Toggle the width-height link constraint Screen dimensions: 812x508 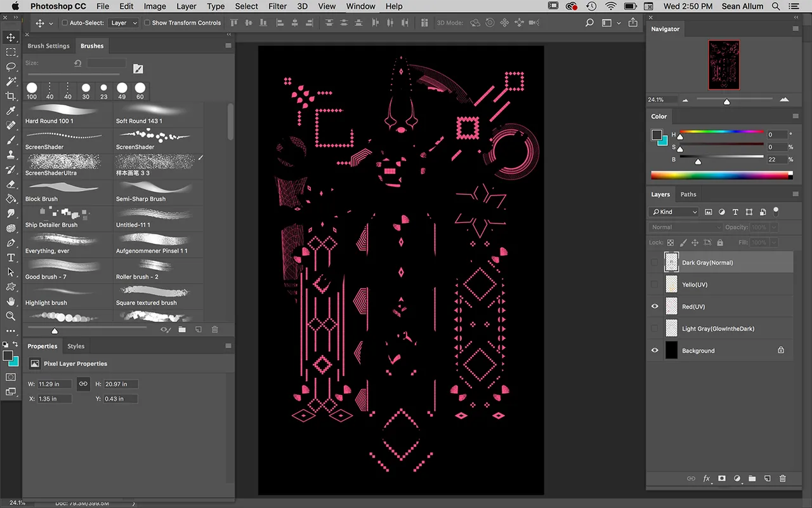83,384
